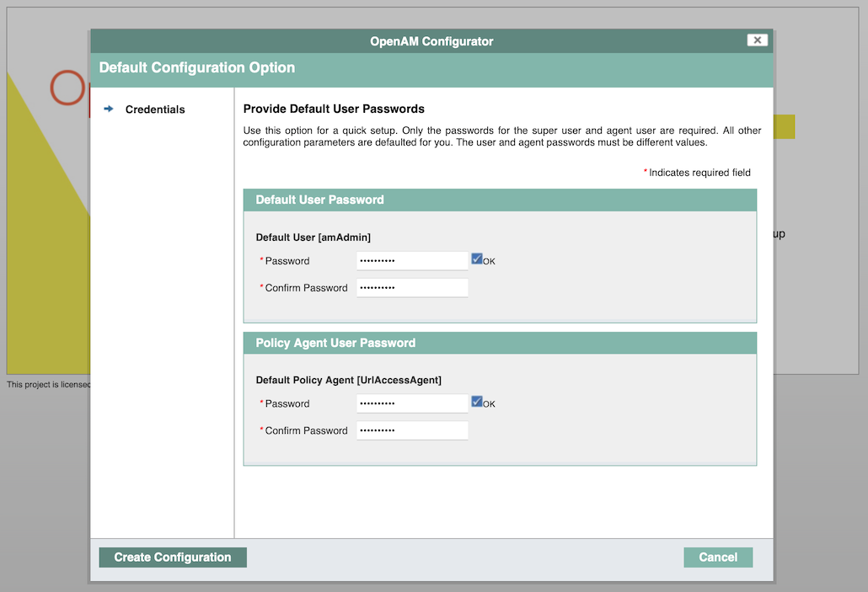Image resolution: width=868 pixels, height=592 pixels.
Task: Click the Default User Password section header
Action: [x=500, y=200]
